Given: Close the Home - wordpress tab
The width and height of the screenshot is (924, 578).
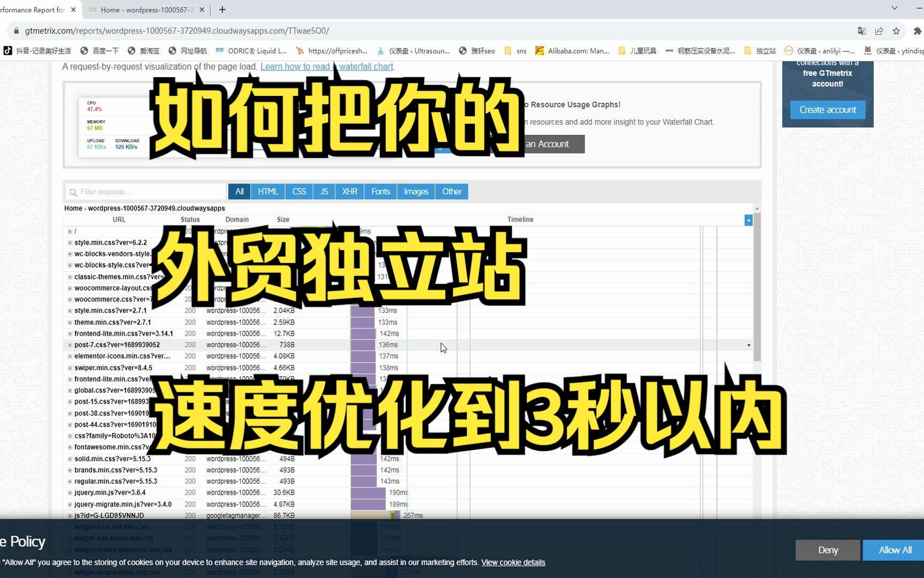Looking at the screenshot, I should tap(202, 10).
